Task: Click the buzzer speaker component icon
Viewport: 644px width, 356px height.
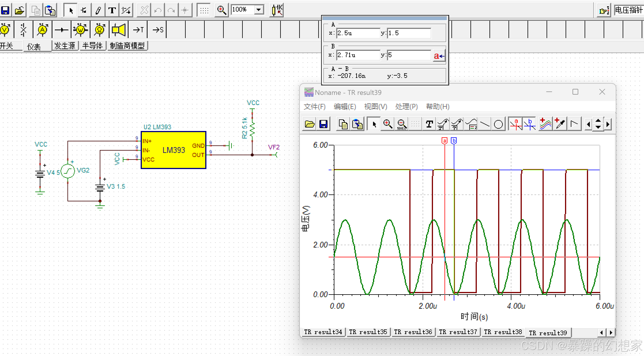Action: click(x=118, y=30)
